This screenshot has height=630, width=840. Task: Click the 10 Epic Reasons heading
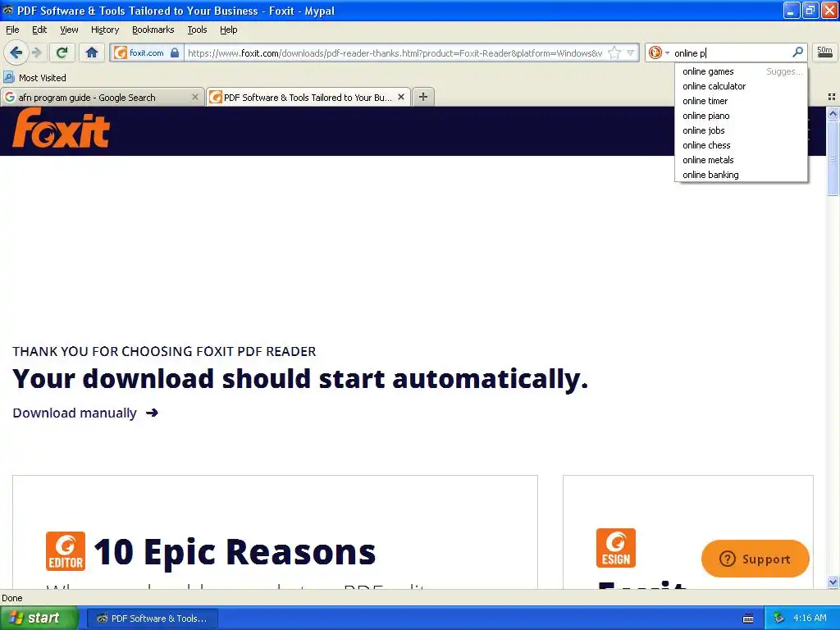tap(235, 551)
